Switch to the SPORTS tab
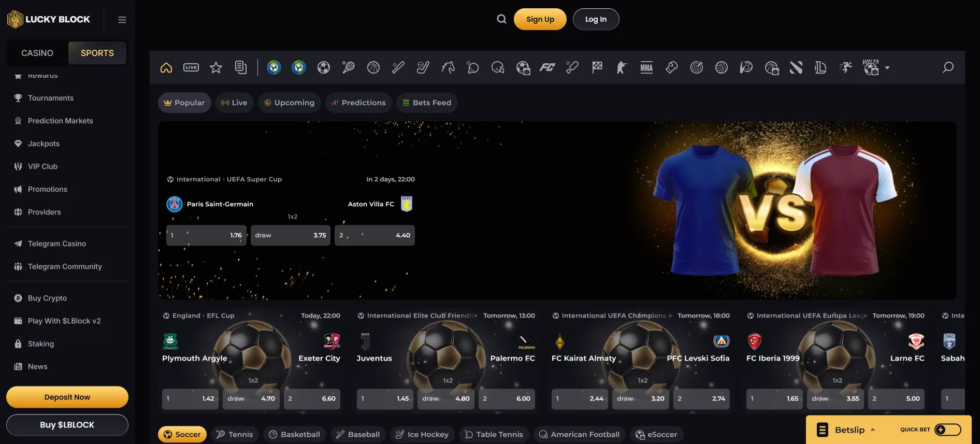The image size is (980, 444). coord(97,53)
